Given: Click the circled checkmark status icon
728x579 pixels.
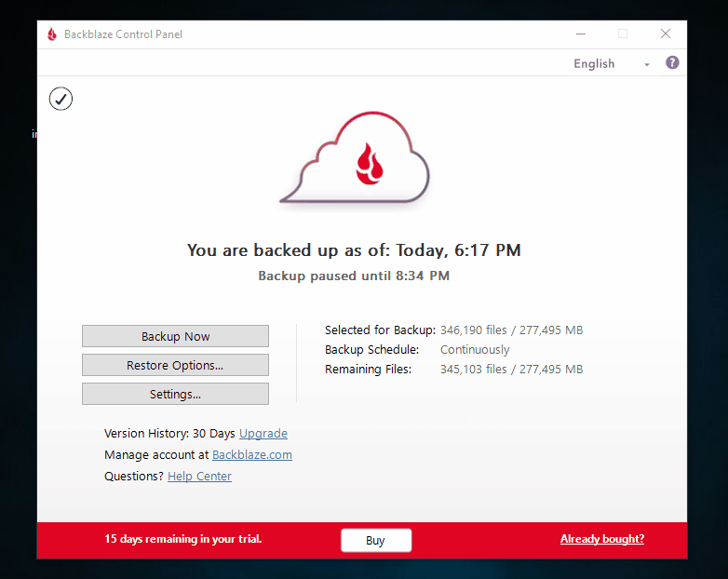Looking at the screenshot, I should point(61,99).
